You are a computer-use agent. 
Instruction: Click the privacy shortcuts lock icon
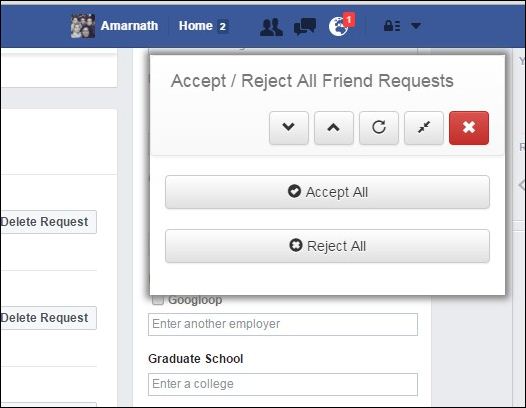(392, 26)
